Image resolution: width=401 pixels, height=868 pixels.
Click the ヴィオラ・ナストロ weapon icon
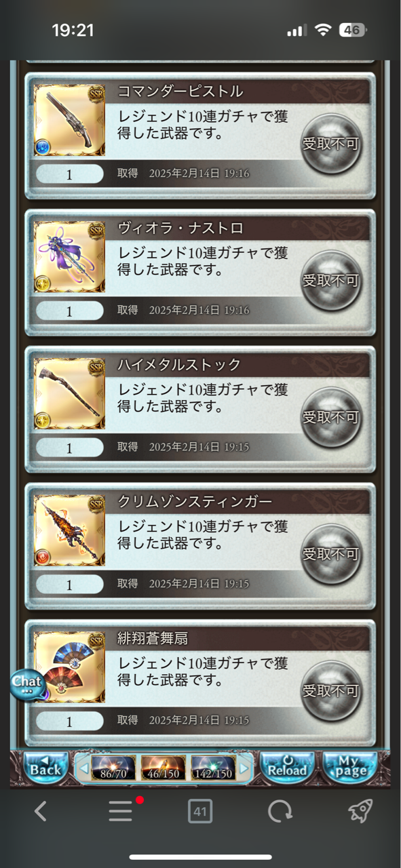(x=69, y=257)
